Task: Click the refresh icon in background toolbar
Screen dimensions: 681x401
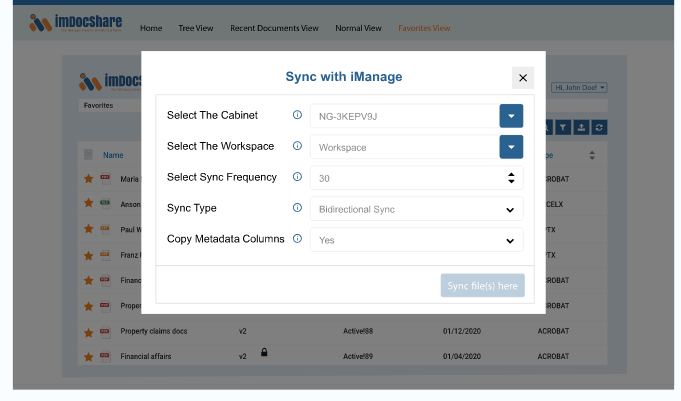Action: click(x=598, y=127)
